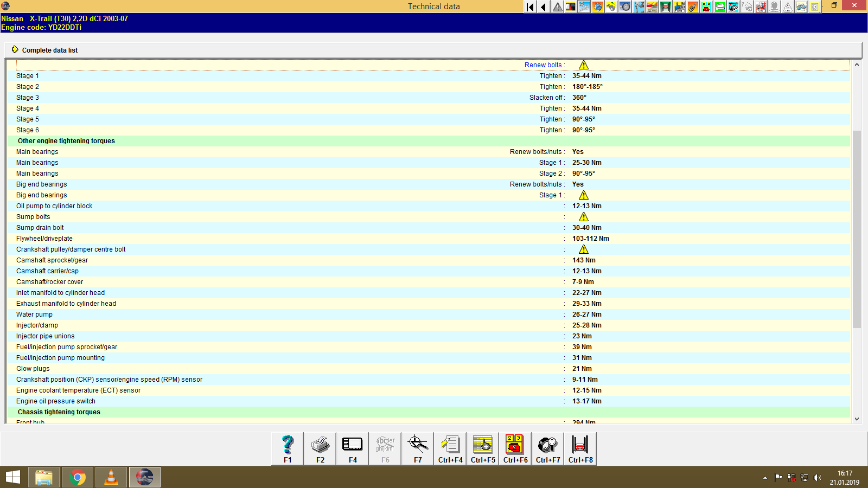The width and height of the screenshot is (868, 488).
Task: Launch VLC media player from the taskbar
Action: (111, 477)
